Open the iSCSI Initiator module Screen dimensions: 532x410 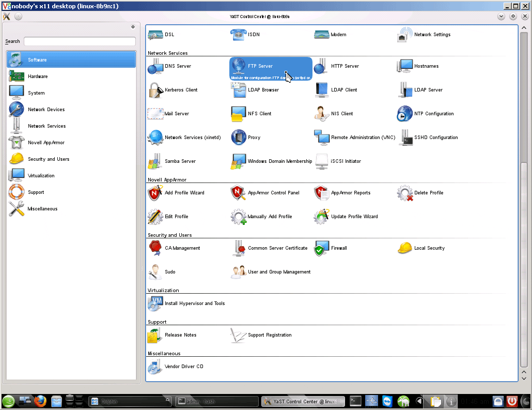point(338,161)
